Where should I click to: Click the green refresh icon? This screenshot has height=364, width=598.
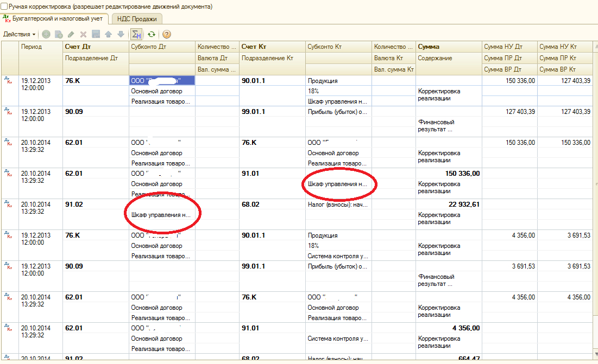coord(152,34)
